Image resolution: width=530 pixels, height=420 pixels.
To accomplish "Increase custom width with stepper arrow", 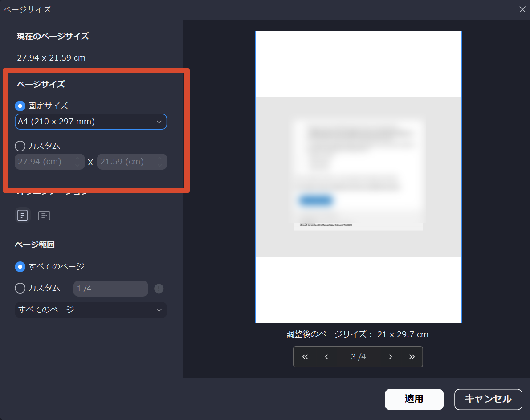I will (x=77, y=159).
